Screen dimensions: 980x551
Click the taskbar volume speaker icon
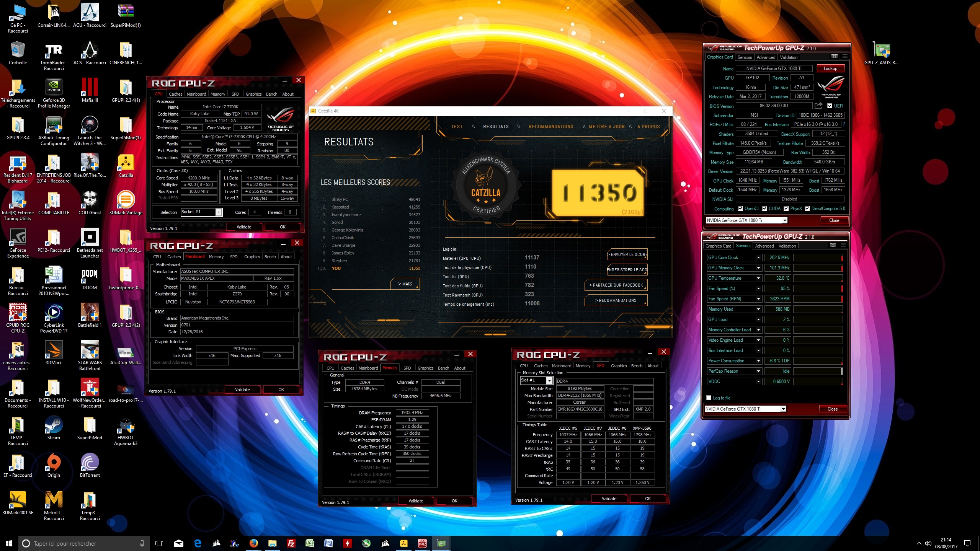click(x=928, y=543)
